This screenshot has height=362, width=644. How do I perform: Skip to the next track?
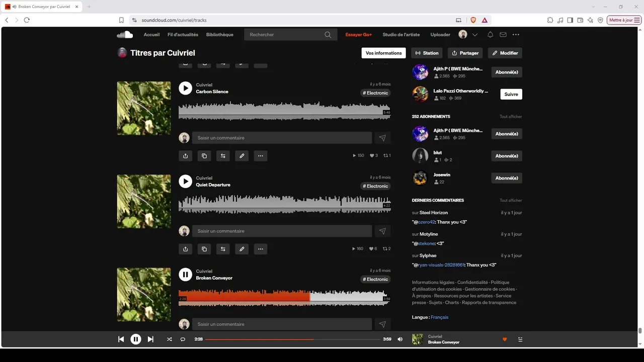(x=150, y=339)
